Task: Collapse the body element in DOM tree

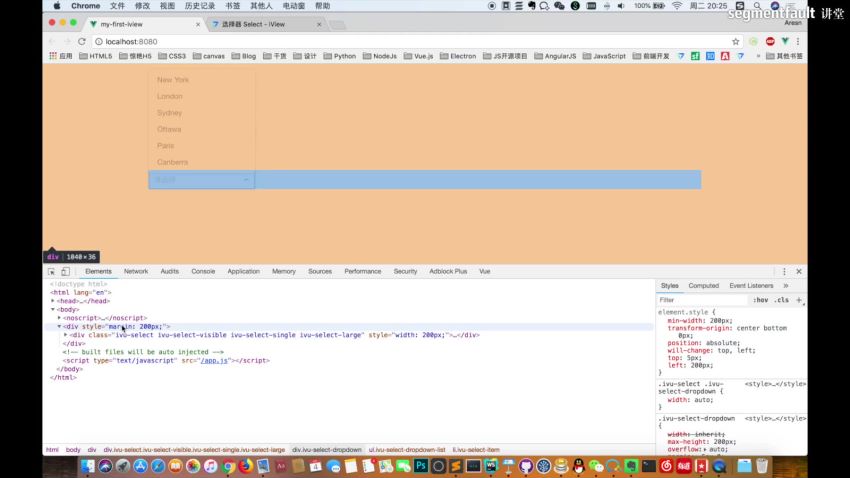Action: [53, 309]
